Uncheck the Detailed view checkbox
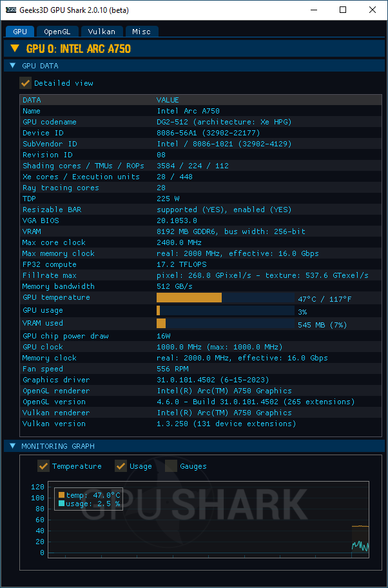The width and height of the screenshot is (388, 588). click(26, 83)
